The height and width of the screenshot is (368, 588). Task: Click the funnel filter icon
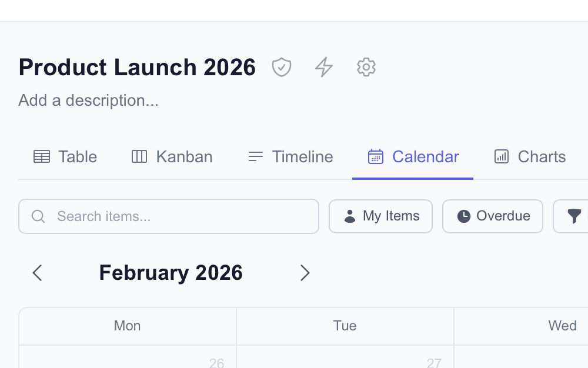[574, 216]
